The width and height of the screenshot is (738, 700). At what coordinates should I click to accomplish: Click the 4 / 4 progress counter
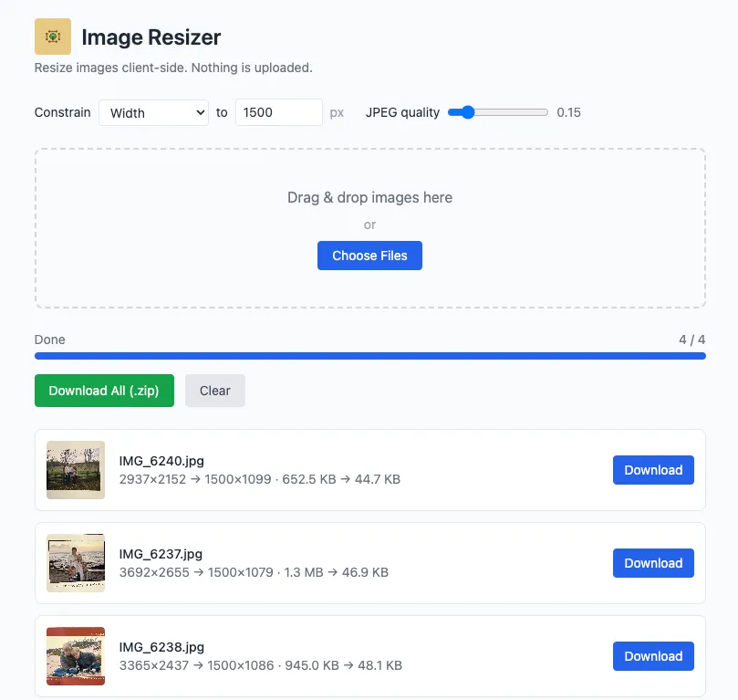coord(691,340)
